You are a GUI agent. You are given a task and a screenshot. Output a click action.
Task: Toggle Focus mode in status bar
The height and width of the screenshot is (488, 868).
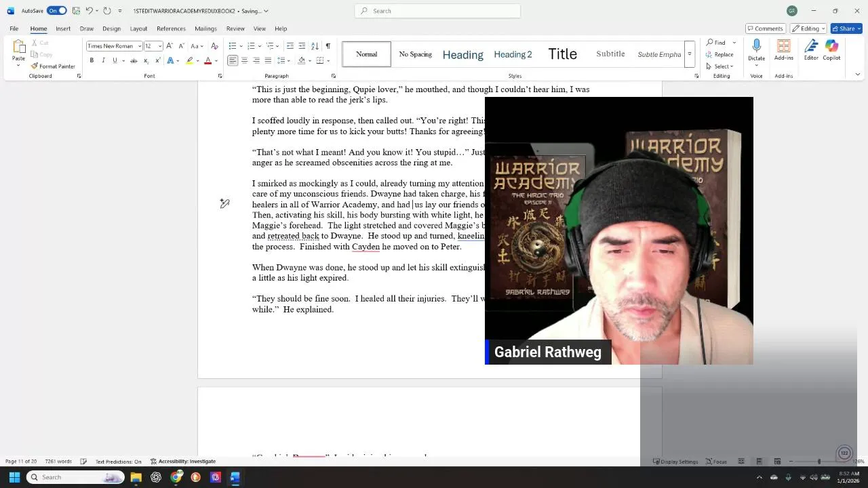click(x=716, y=462)
